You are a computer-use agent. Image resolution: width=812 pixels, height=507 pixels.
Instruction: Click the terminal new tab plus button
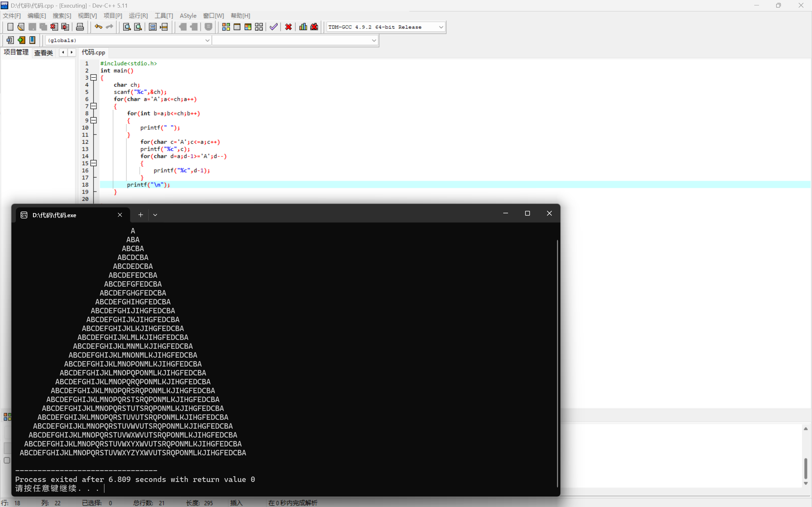[x=141, y=215]
